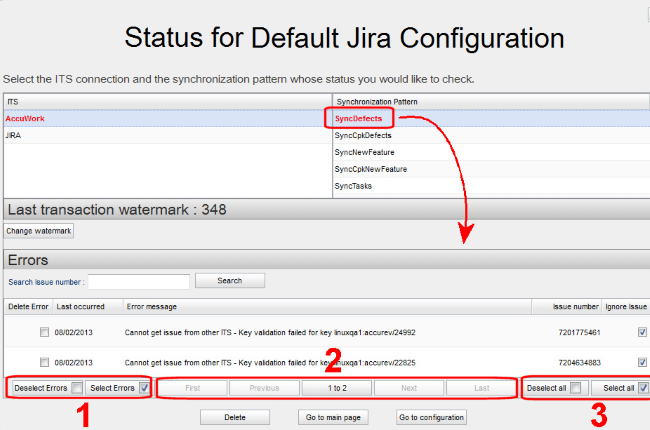
Task: Select JIRA in the ITS list
Action: [15, 135]
